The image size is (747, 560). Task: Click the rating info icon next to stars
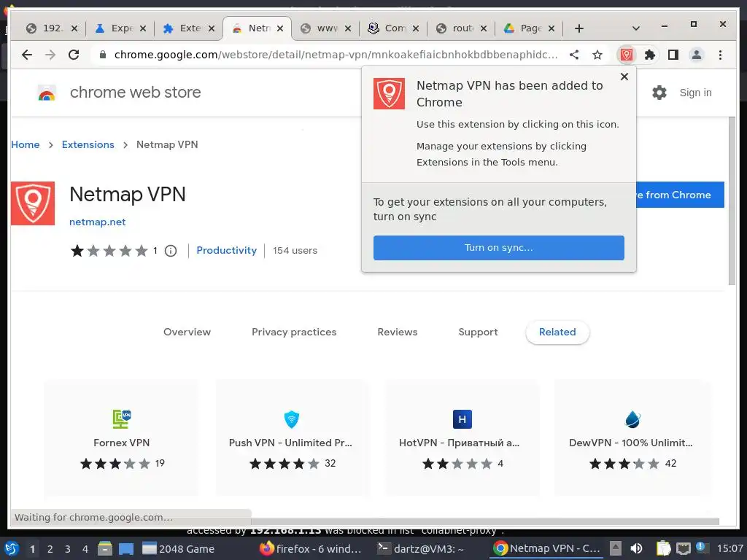point(171,251)
